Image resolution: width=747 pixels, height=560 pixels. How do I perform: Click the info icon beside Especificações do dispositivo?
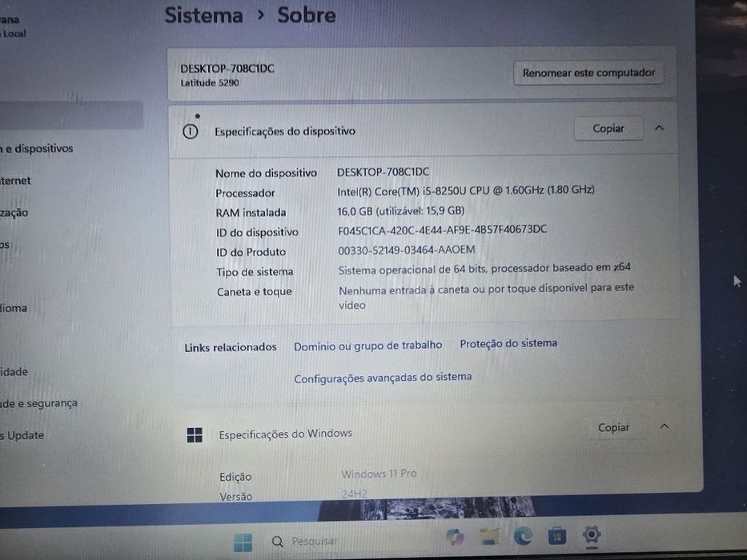pyautogui.click(x=190, y=131)
